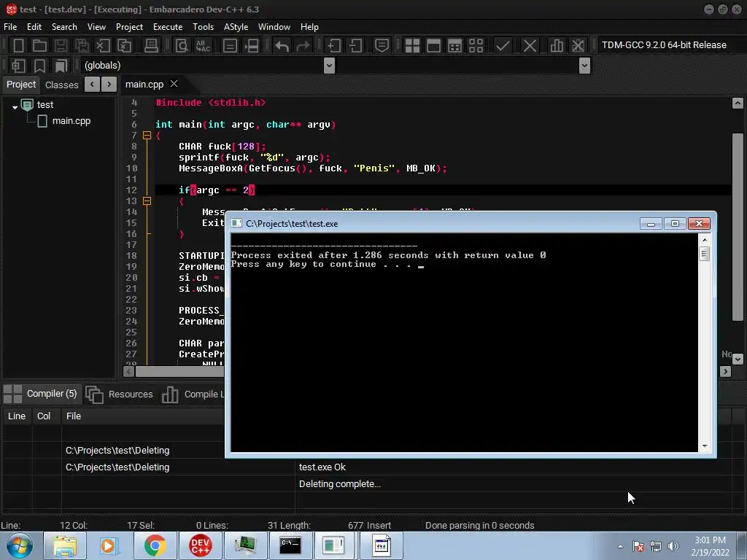Click the console window scroll-down arrow
The height and width of the screenshot is (560, 747).
pos(705,446)
